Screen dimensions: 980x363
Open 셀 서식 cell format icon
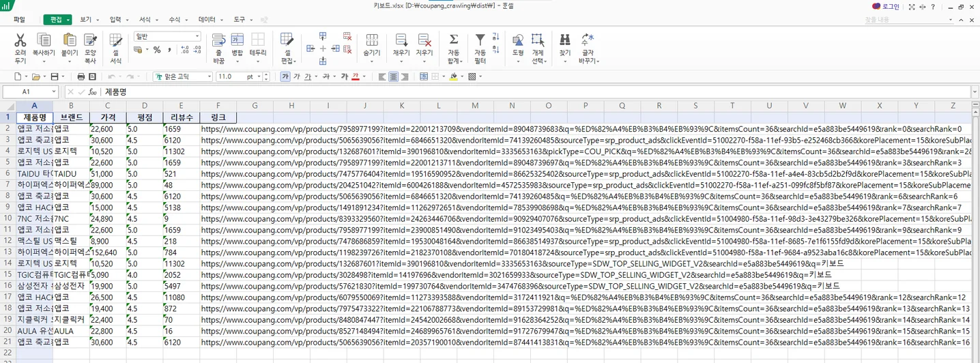point(116,40)
